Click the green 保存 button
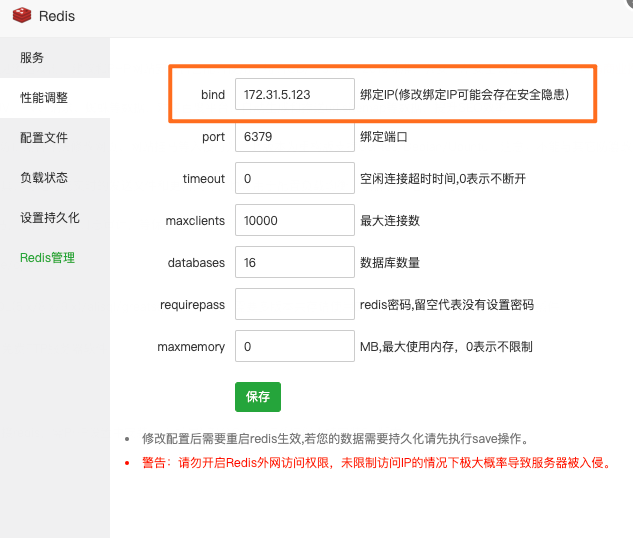633x538 pixels. pyautogui.click(x=258, y=397)
